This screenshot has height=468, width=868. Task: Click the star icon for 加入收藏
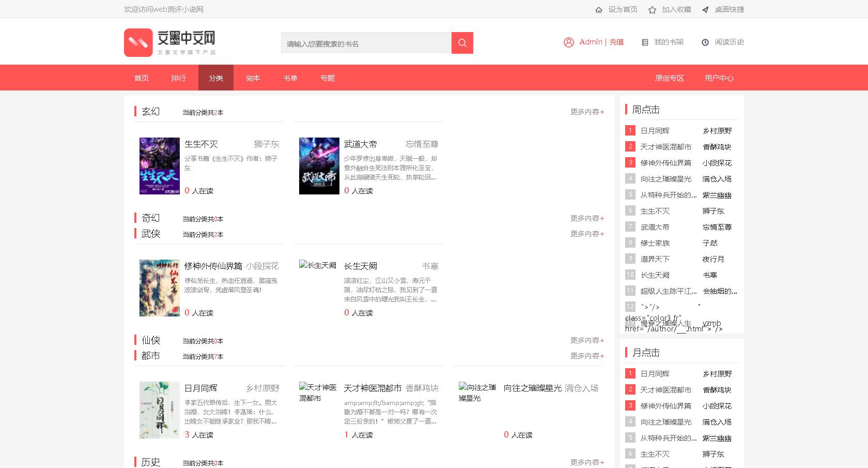pos(652,9)
